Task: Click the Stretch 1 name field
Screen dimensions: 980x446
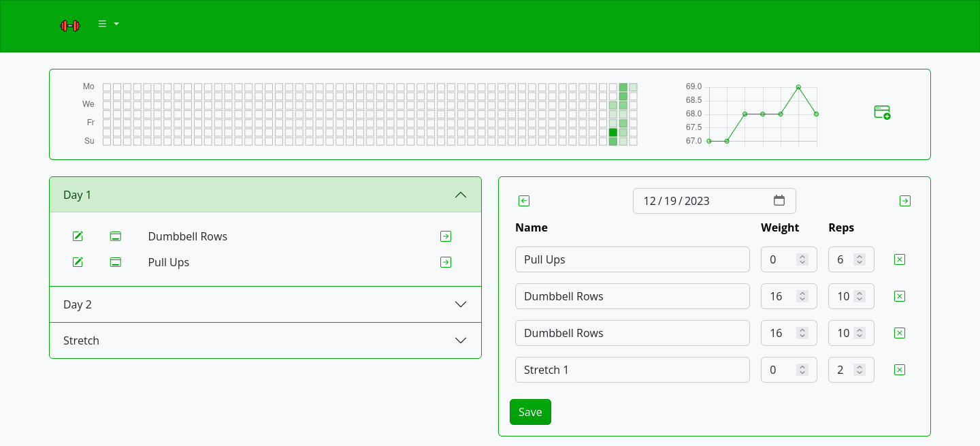Action: click(632, 370)
